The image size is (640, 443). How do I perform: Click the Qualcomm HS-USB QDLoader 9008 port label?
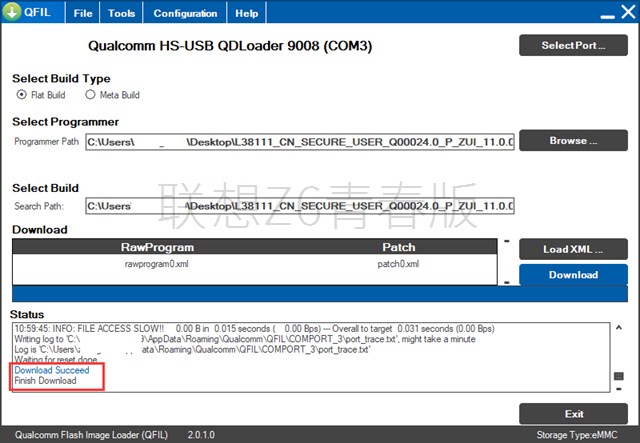tap(230, 46)
